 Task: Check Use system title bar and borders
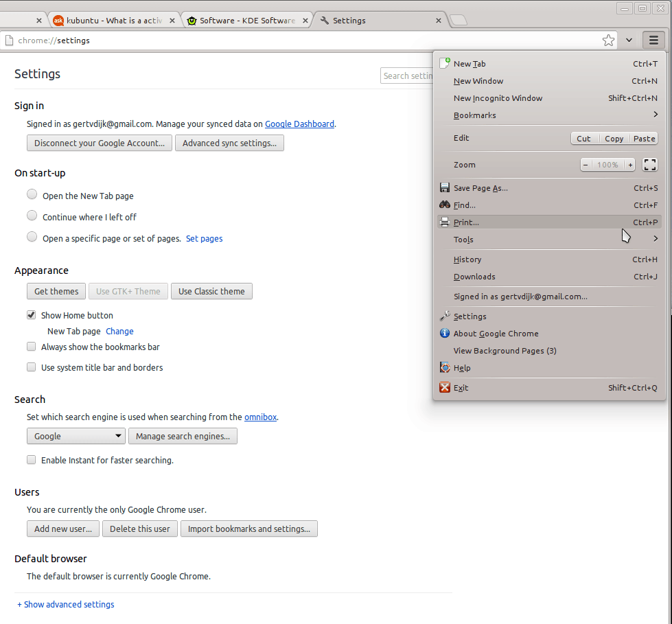point(32,367)
